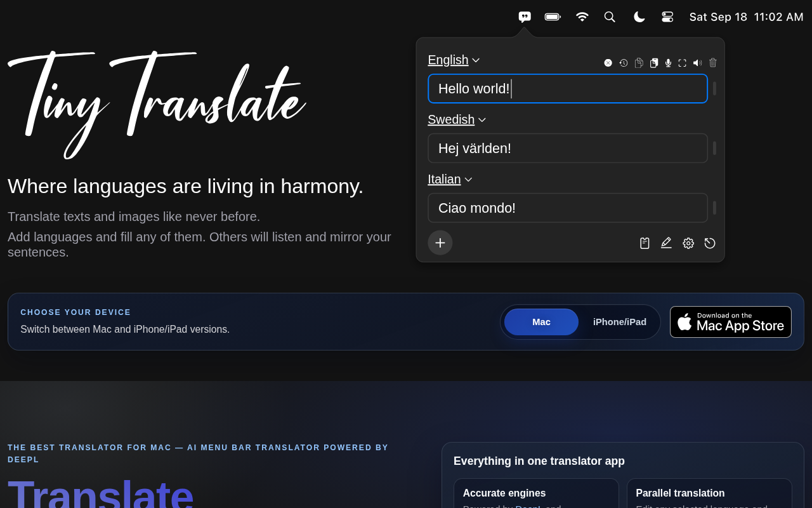Open Control Center from the menu bar
This screenshot has height=508, width=812.
click(x=667, y=17)
